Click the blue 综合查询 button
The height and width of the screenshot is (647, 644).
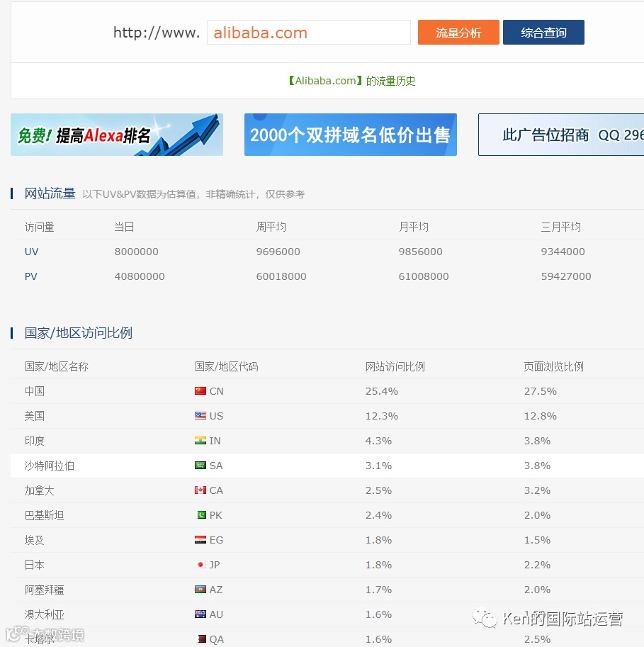(543, 32)
